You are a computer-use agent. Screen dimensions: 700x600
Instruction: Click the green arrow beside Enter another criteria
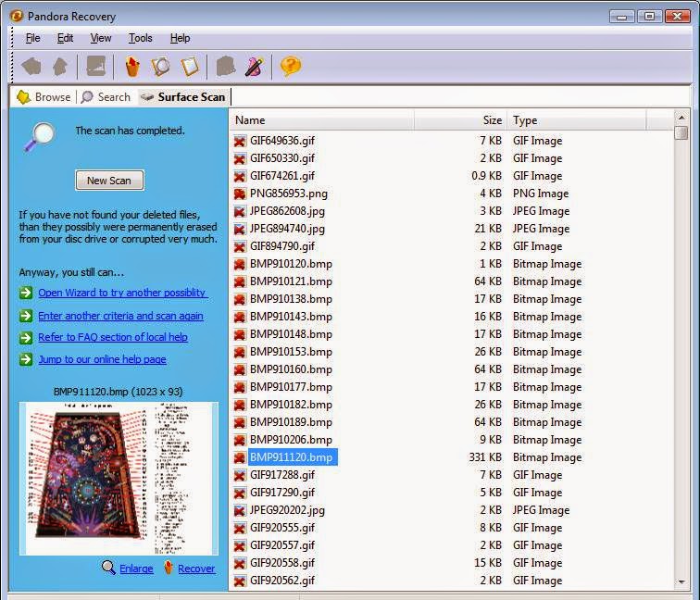pos(26,316)
